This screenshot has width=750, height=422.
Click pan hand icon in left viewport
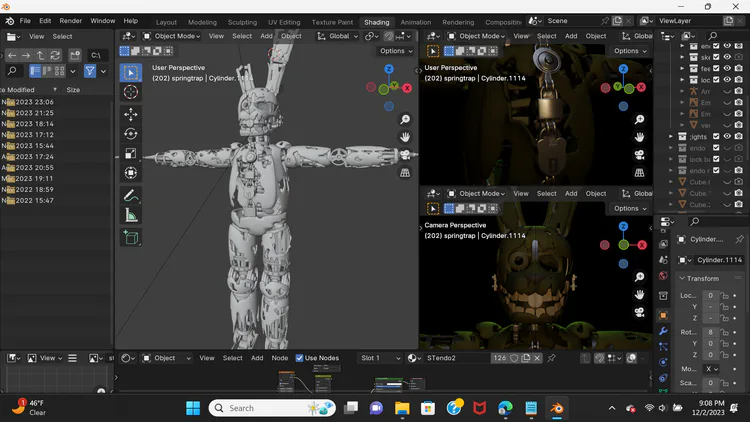pyautogui.click(x=405, y=137)
